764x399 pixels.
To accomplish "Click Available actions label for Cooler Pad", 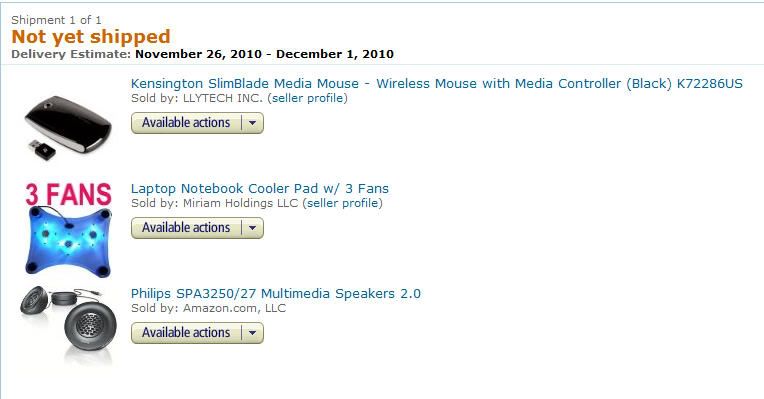I will (186, 228).
